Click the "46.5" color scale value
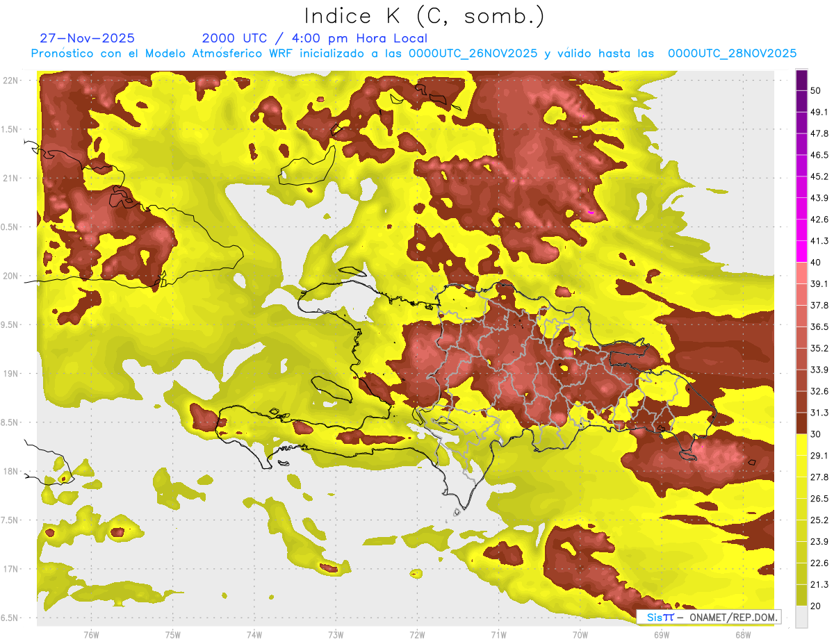Screen dimensions: 834x644 (819, 155)
